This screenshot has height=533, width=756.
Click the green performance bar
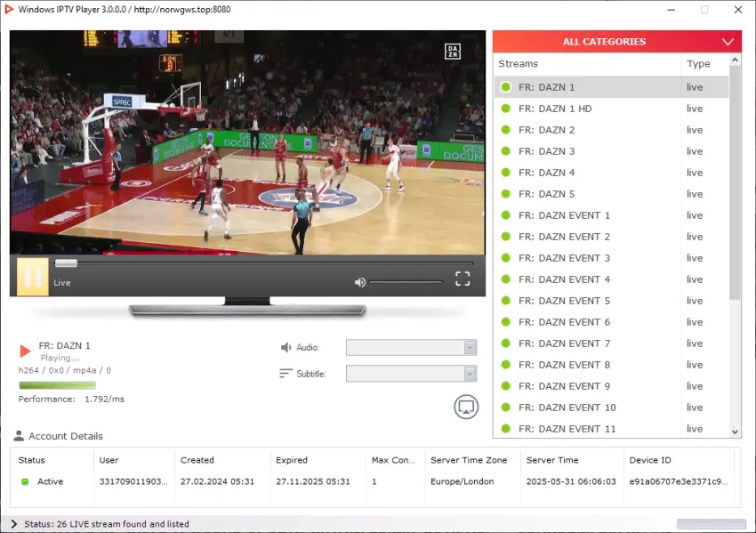(x=58, y=385)
